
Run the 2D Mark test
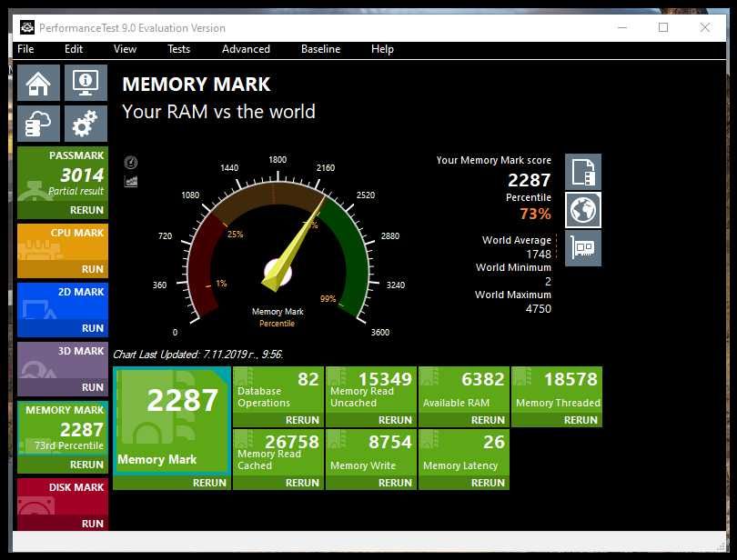pyautogui.click(x=92, y=328)
